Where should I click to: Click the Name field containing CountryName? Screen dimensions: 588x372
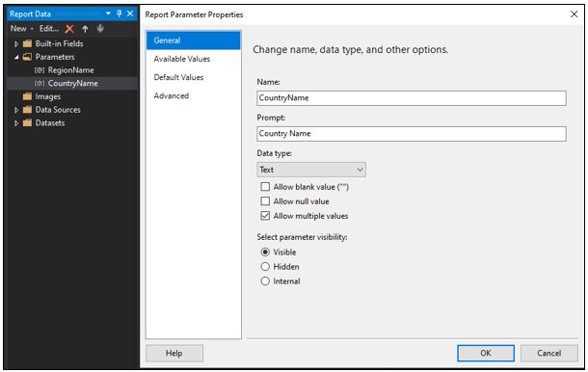(x=412, y=98)
